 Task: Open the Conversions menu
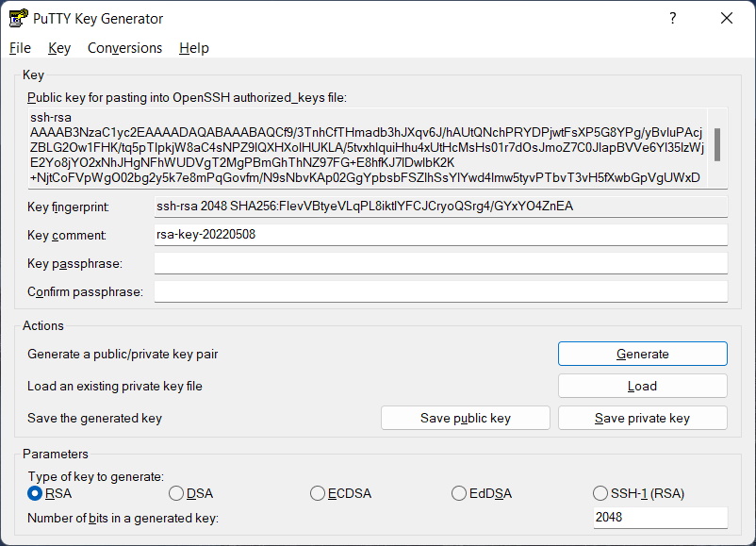(x=124, y=48)
